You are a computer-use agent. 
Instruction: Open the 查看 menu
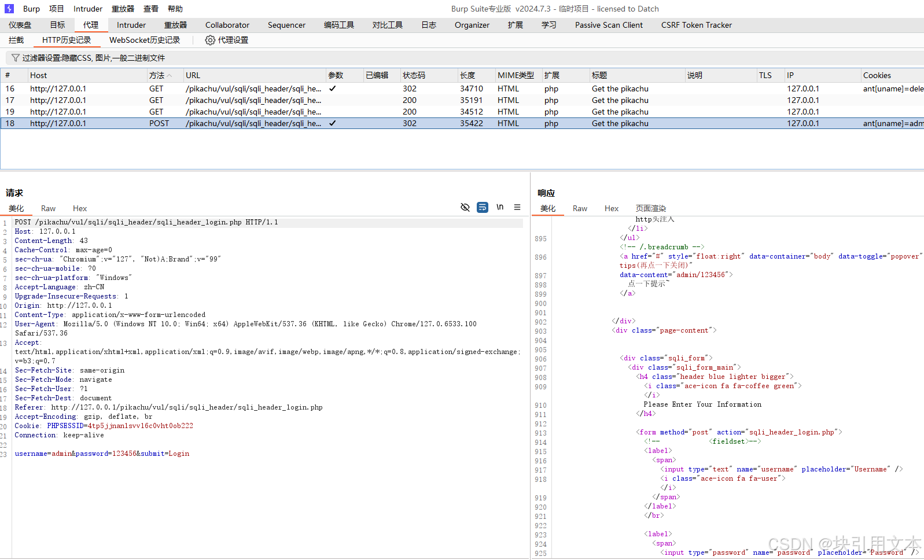151,9
